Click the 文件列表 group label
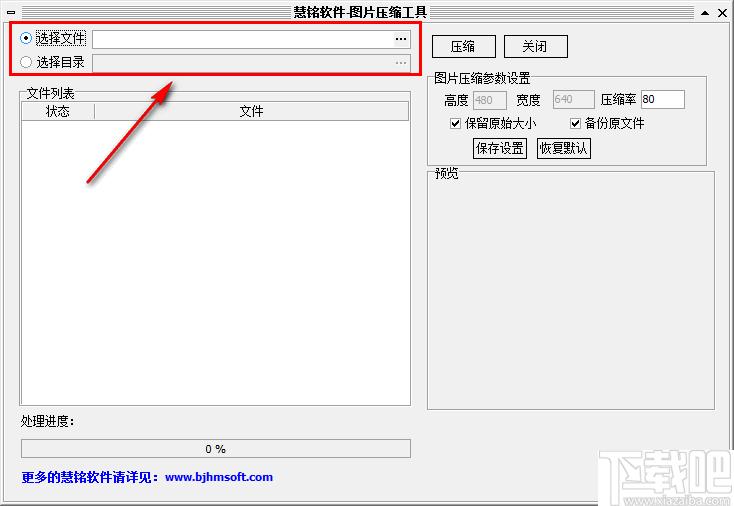Screen dimensions: 734x506 (x=50, y=94)
